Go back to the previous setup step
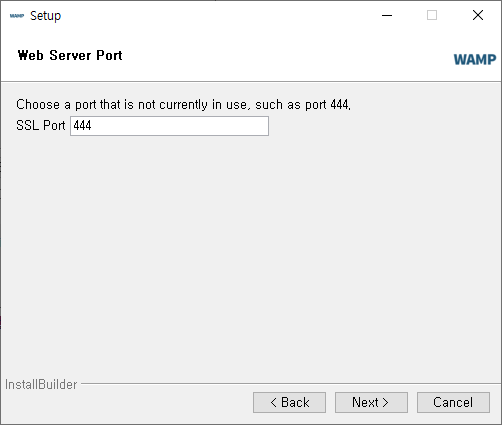Screen dimensions: 502x425 pos(289,402)
